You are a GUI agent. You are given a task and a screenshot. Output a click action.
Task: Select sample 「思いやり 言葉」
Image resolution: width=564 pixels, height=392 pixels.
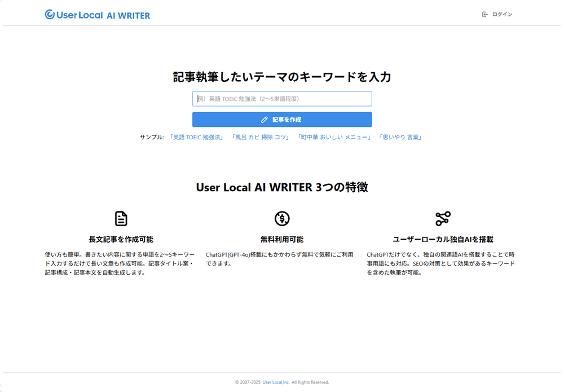pos(400,137)
